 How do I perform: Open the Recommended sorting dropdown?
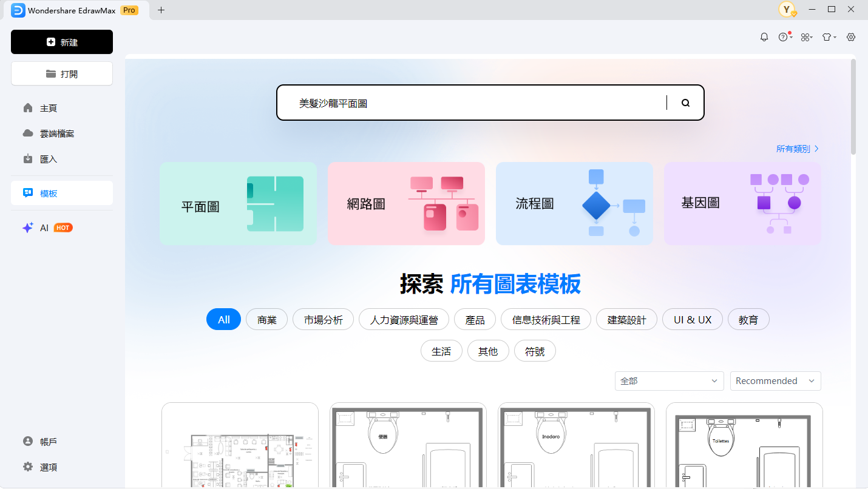(775, 380)
